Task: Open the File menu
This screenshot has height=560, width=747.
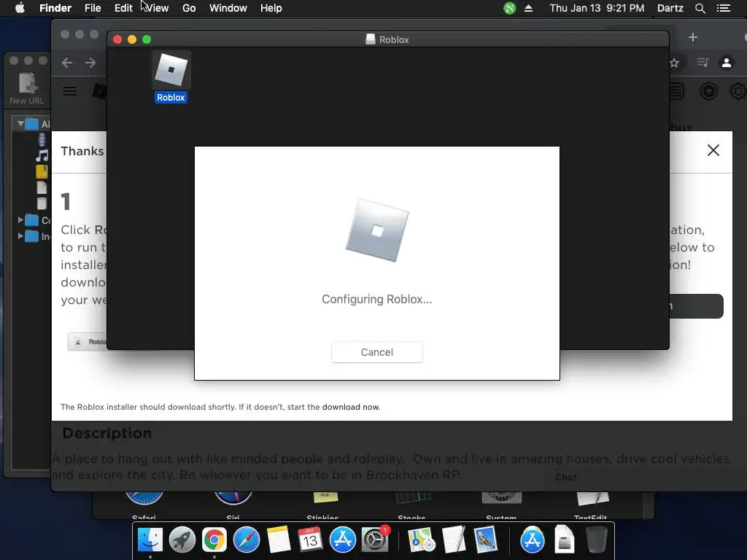Action: click(93, 8)
